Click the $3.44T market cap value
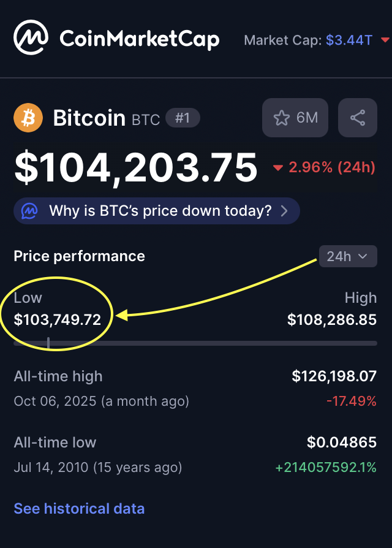 349,40
